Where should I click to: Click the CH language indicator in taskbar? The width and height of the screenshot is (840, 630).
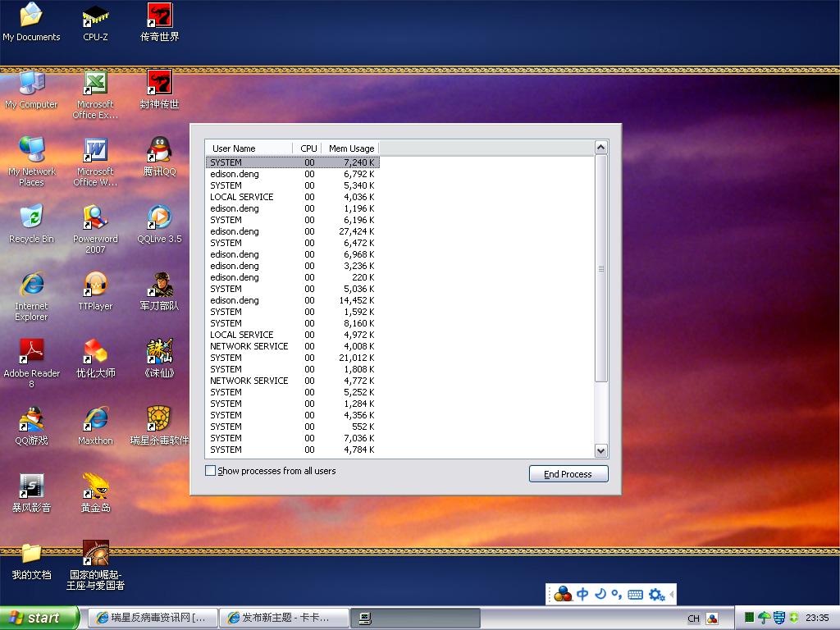[693, 619]
